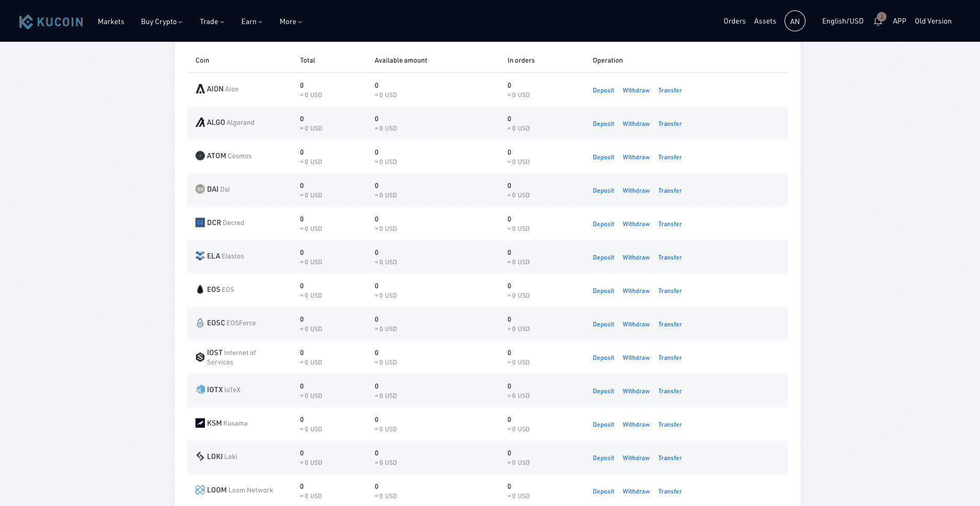Click the IOTX IoTeX coin icon

click(x=200, y=390)
